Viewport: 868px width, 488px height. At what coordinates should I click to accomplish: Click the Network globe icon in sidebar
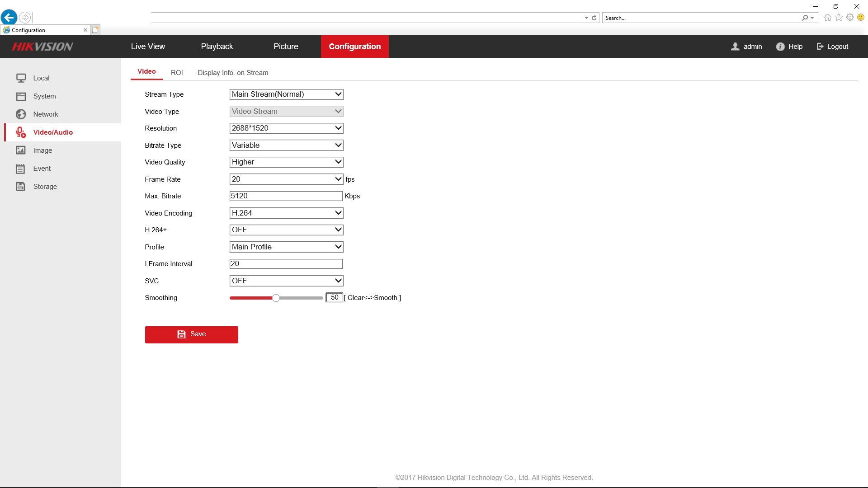click(21, 114)
